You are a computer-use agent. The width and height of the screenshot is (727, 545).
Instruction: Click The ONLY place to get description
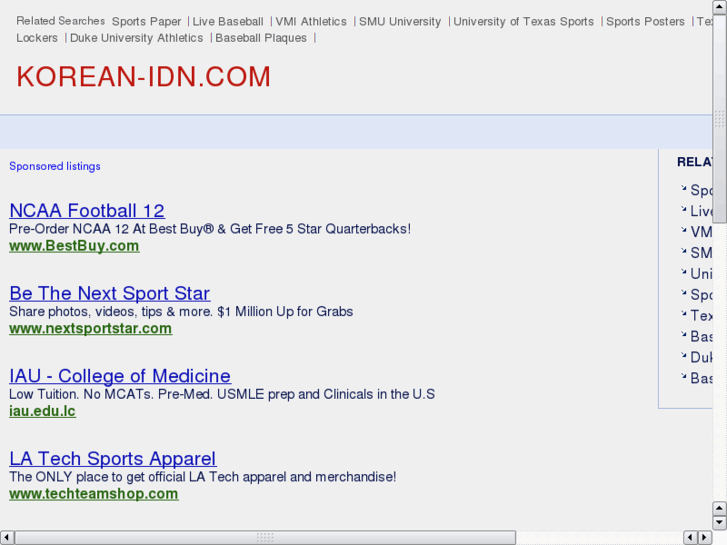pyautogui.click(x=203, y=476)
